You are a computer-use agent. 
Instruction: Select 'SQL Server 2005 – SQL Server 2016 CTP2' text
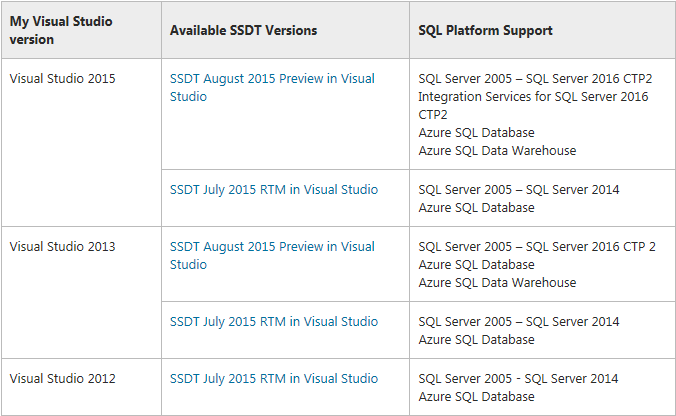(535, 78)
